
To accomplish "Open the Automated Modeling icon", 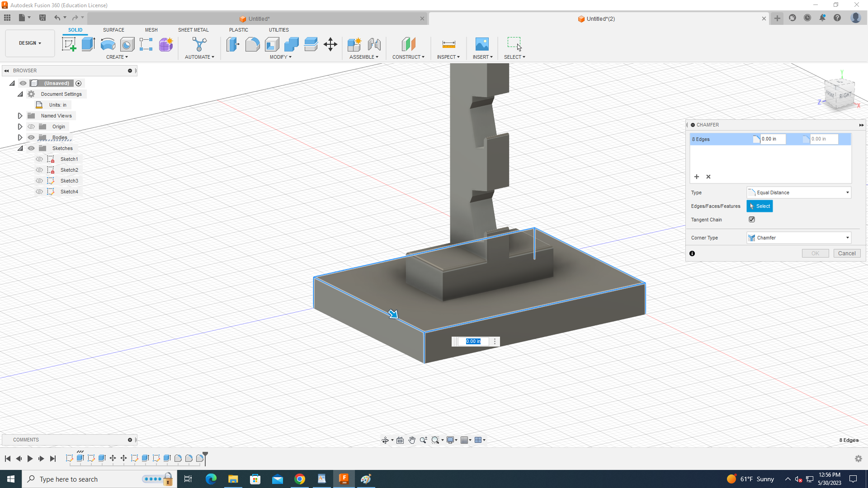I will [x=199, y=44].
